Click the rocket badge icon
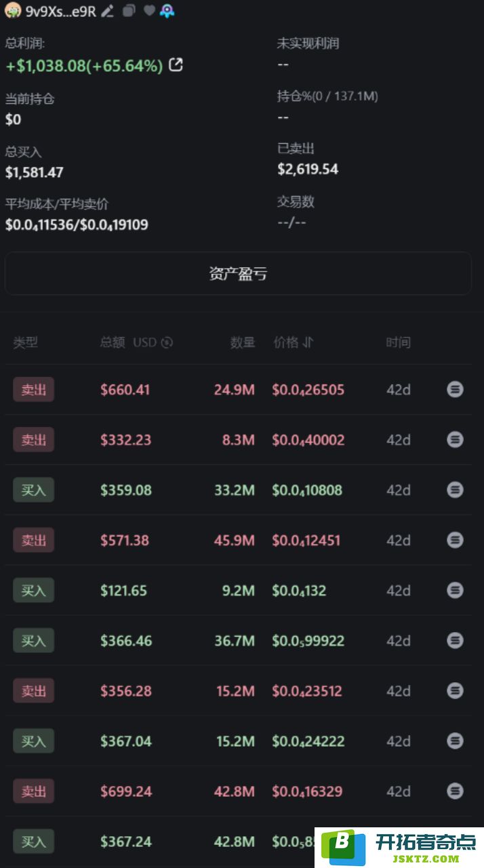Viewport: 484px width, 868px height. click(167, 11)
